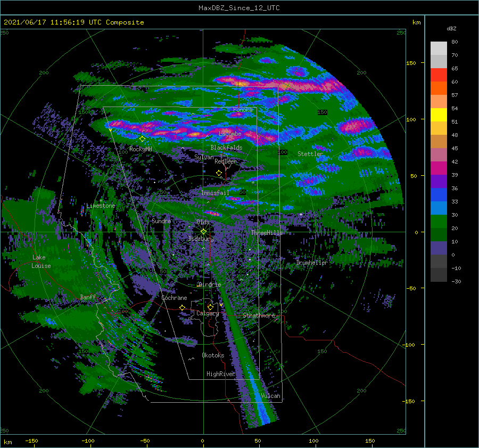This screenshot has width=479, height=448.
Task: Pick the orange 60–57 dBZ legend swatch
Action: click(439, 88)
